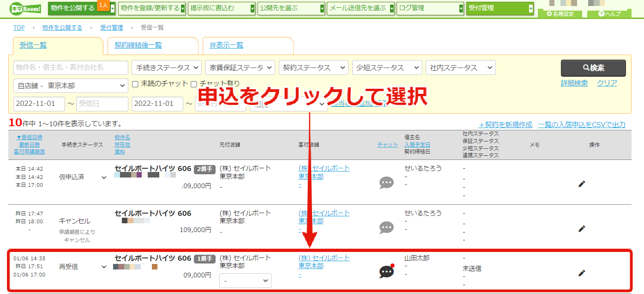644x294 pixels.
Task: Click the キマRoom! logo
Action: 26,8
